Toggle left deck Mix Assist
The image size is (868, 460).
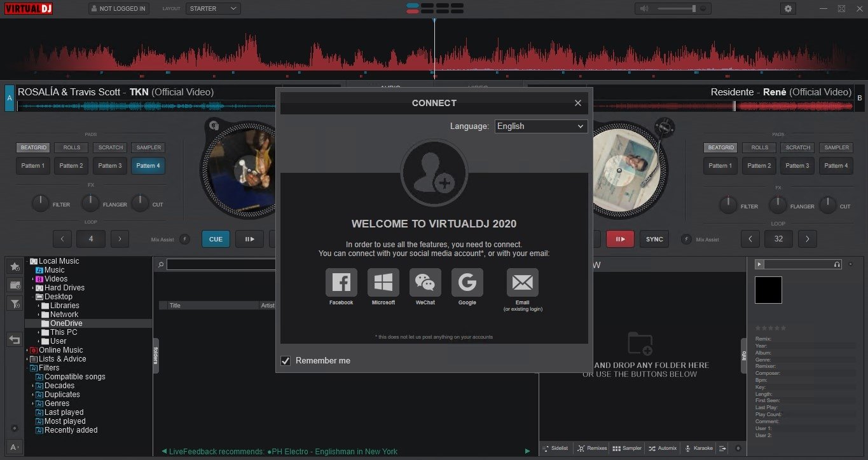click(x=185, y=240)
